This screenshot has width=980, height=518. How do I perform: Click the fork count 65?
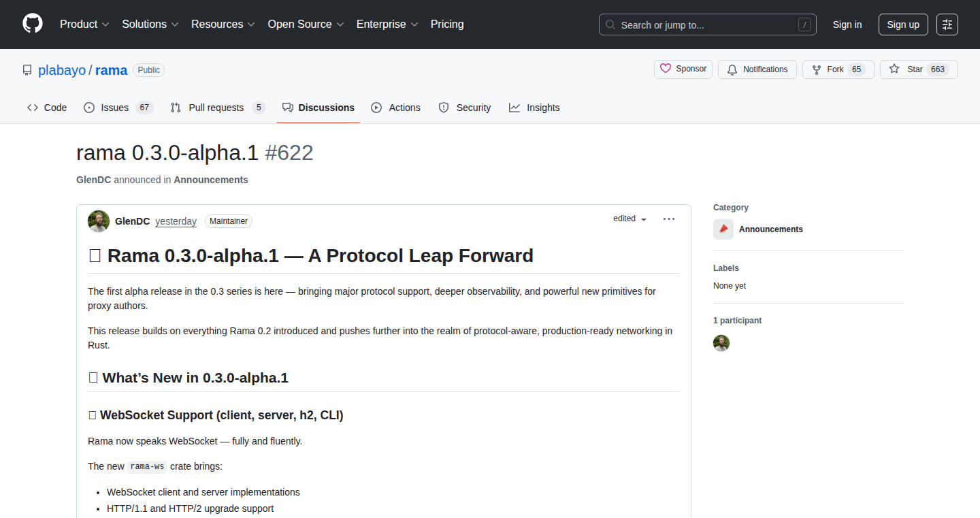[857, 69]
